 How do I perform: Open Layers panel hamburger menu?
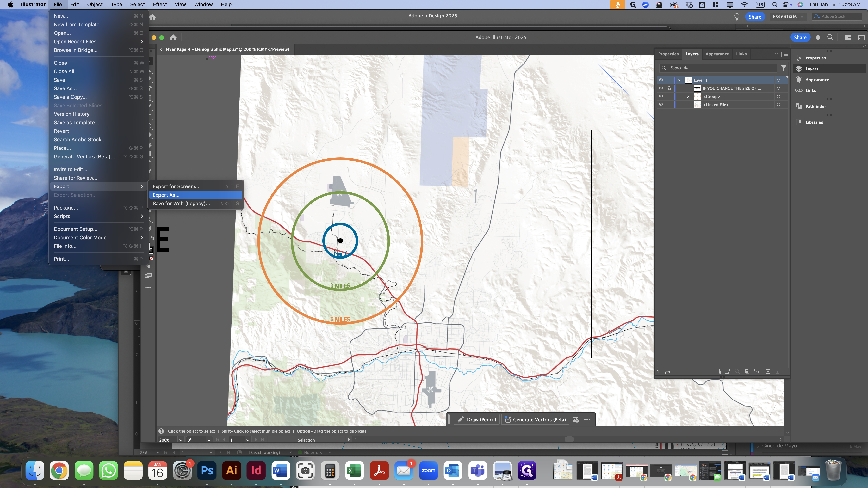(x=786, y=54)
